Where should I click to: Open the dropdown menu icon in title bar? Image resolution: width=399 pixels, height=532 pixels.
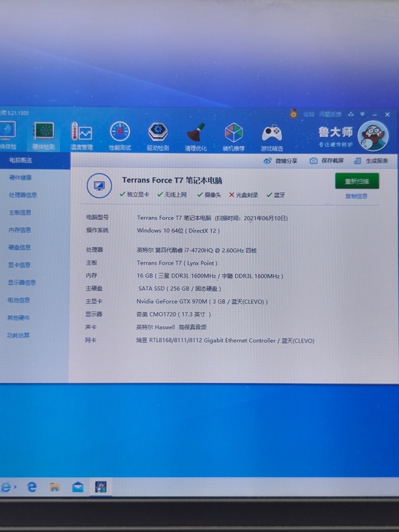(x=362, y=114)
